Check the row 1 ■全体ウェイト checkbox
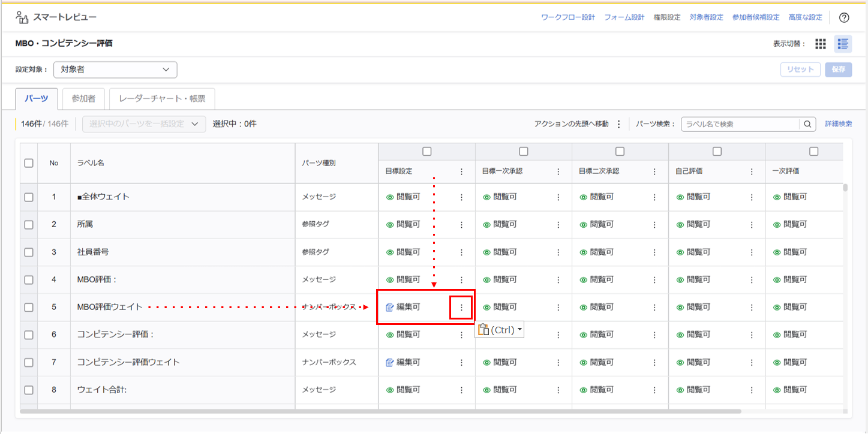This screenshot has width=868, height=434. tap(29, 197)
